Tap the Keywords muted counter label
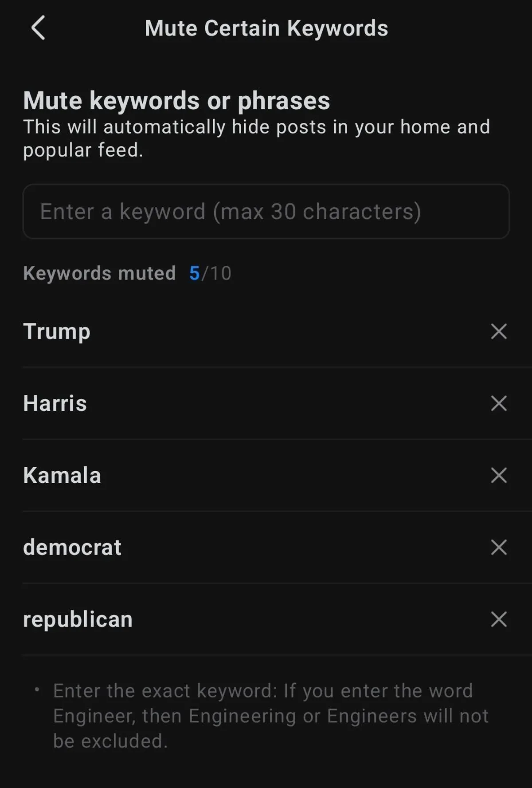532x788 pixels. point(99,273)
